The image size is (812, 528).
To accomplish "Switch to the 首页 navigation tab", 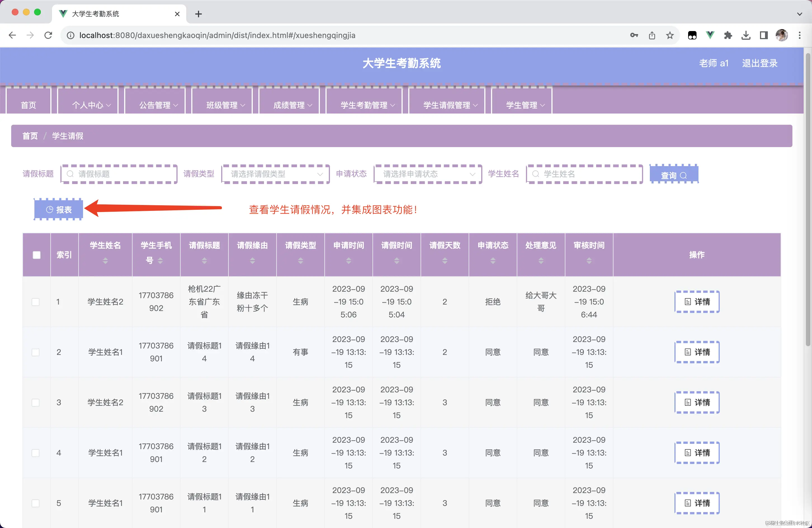I will [x=29, y=105].
